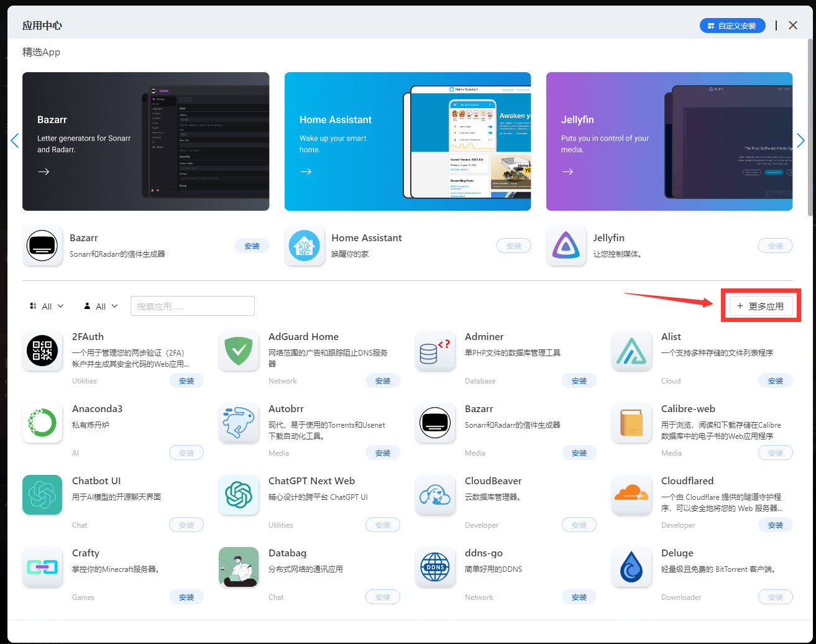
Task: Open the Alist app icon
Action: [631, 351]
